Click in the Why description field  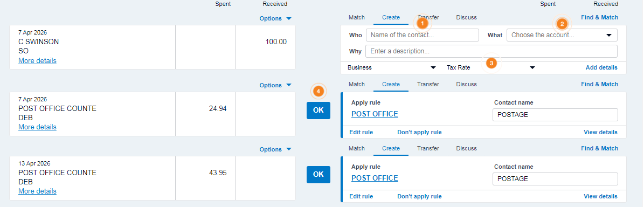[x=491, y=51]
